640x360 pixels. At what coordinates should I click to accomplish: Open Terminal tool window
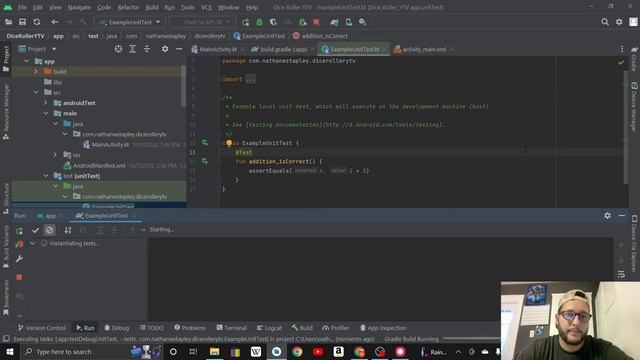coord(231,328)
